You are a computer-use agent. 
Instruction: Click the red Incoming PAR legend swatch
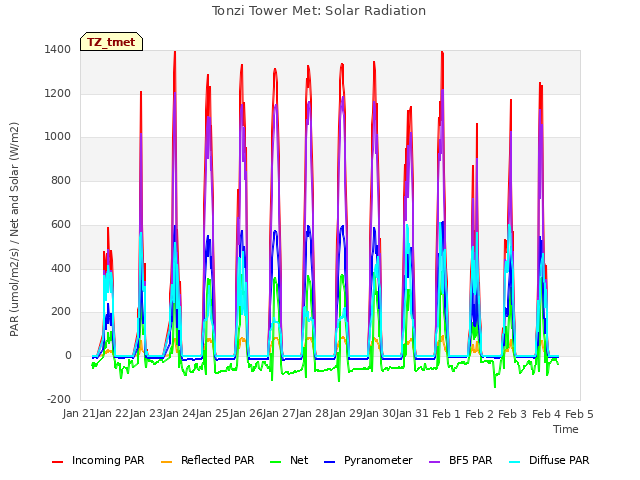coord(58,462)
